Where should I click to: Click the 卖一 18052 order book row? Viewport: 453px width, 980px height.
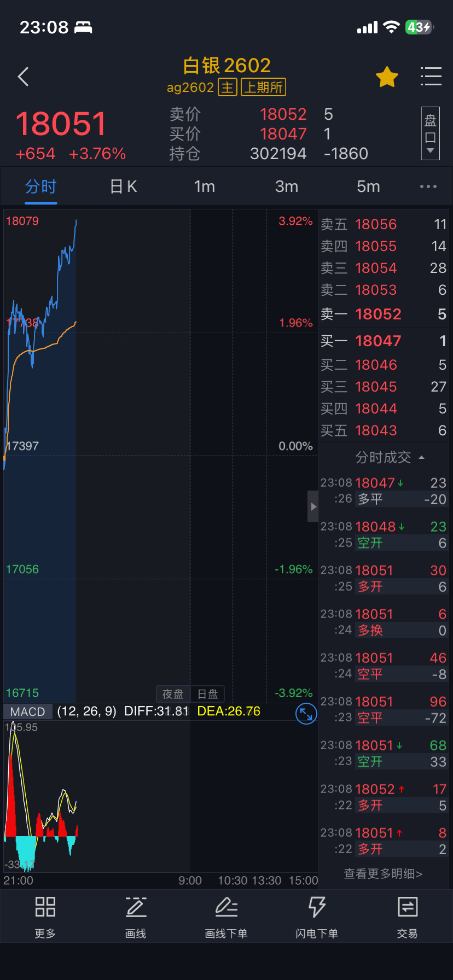point(383,314)
